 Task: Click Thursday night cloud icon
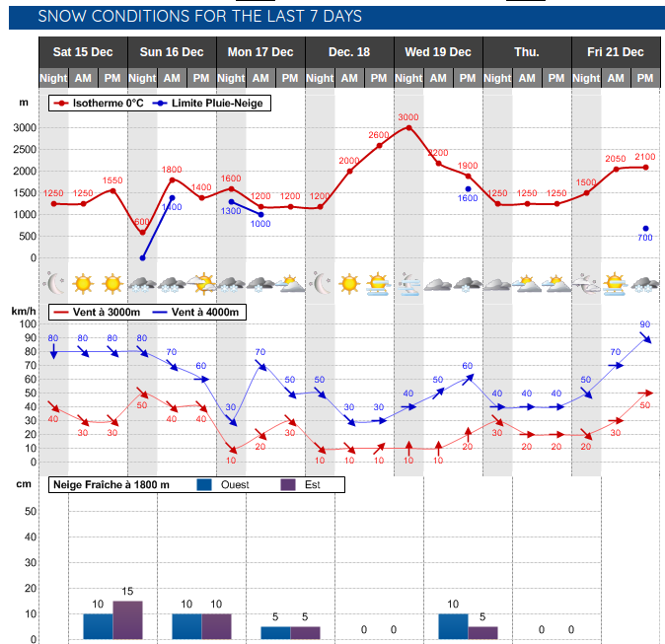[497, 284]
